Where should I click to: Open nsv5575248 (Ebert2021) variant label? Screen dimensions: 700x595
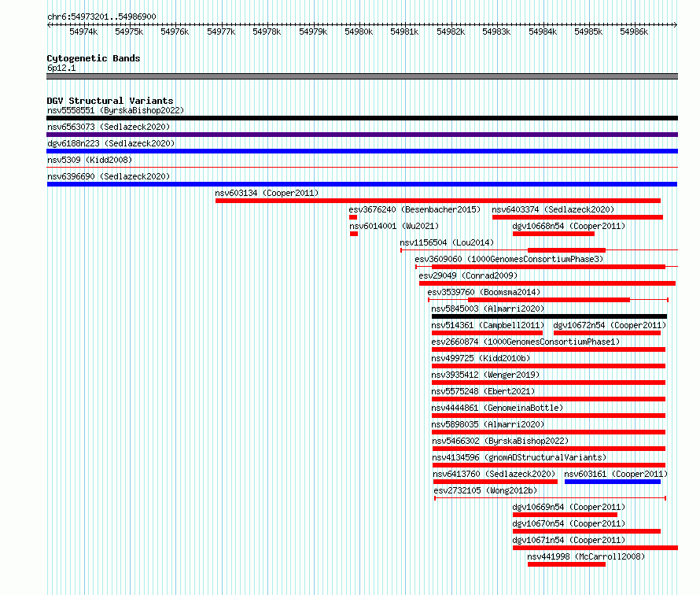point(483,391)
